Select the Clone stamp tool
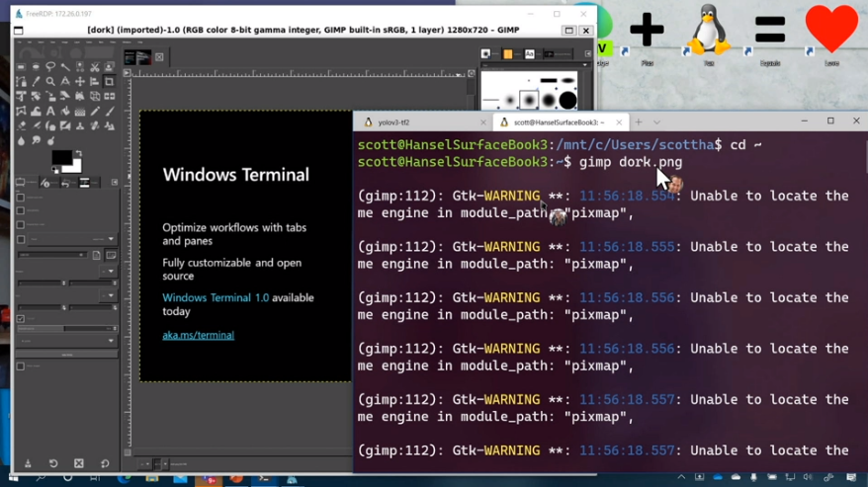The image size is (868, 487). (80, 126)
